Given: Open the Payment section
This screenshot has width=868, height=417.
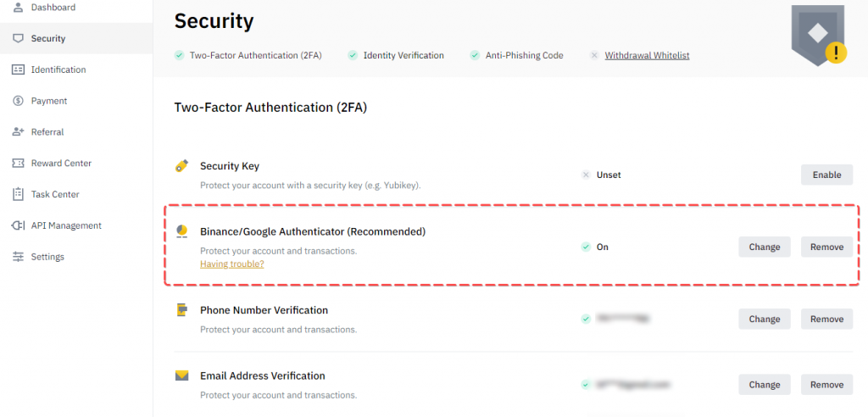Looking at the screenshot, I should click(x=76, y=101).
